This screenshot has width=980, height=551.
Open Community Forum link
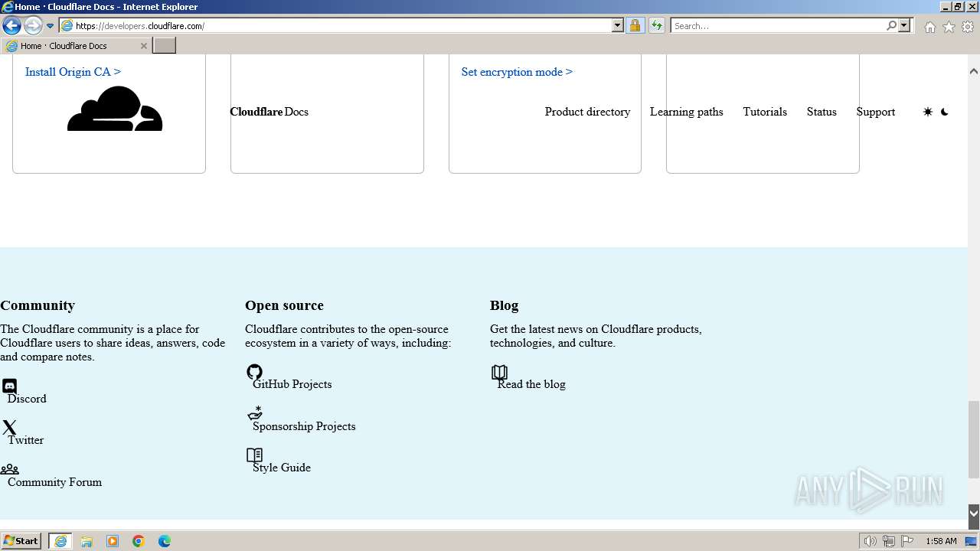click(54, 482)
